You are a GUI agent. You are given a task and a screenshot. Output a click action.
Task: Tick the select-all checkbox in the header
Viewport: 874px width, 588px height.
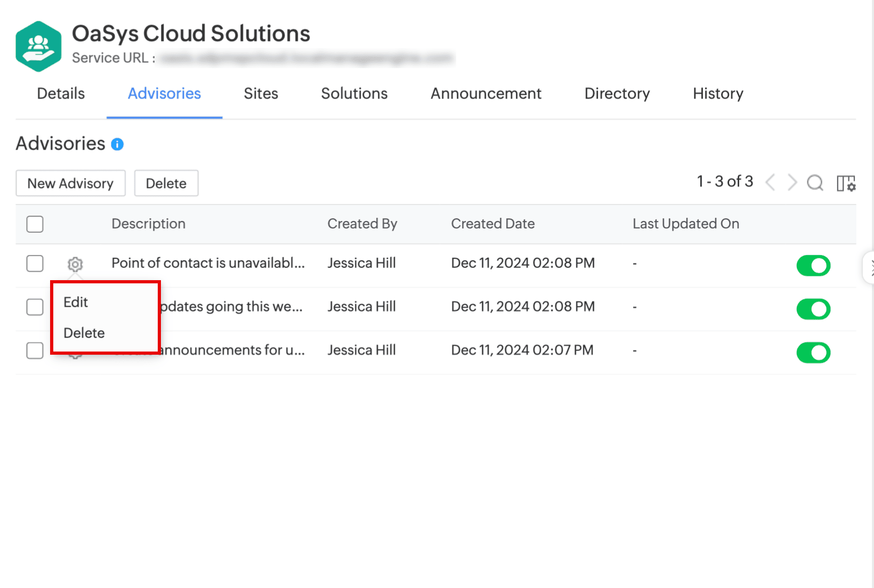35,224
